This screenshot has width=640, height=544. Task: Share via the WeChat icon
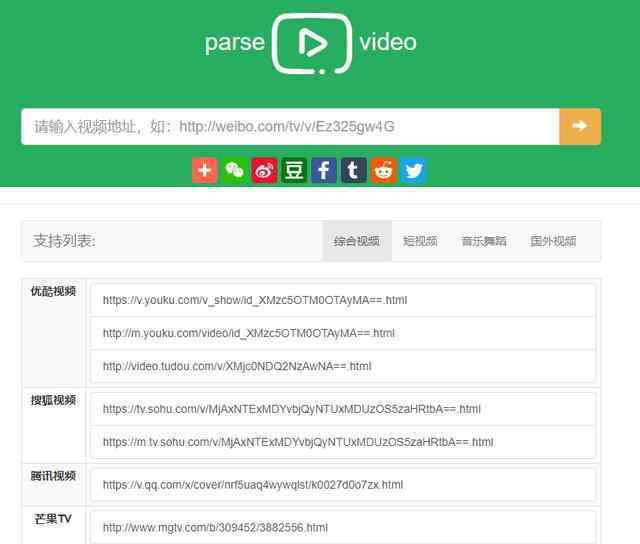pyautogui.click(x=234, y=170)
